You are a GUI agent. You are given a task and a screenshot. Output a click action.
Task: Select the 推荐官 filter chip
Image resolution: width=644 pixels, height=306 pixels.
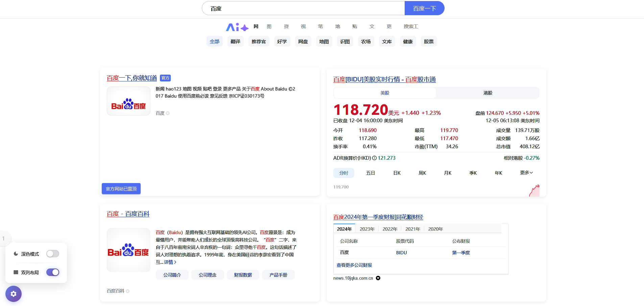pos(259,42)
